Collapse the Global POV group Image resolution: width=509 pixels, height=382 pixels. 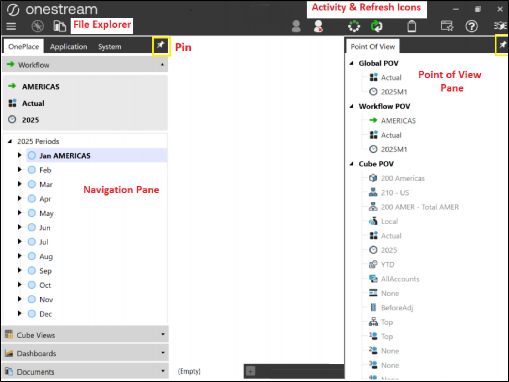[x=351, y=63]
